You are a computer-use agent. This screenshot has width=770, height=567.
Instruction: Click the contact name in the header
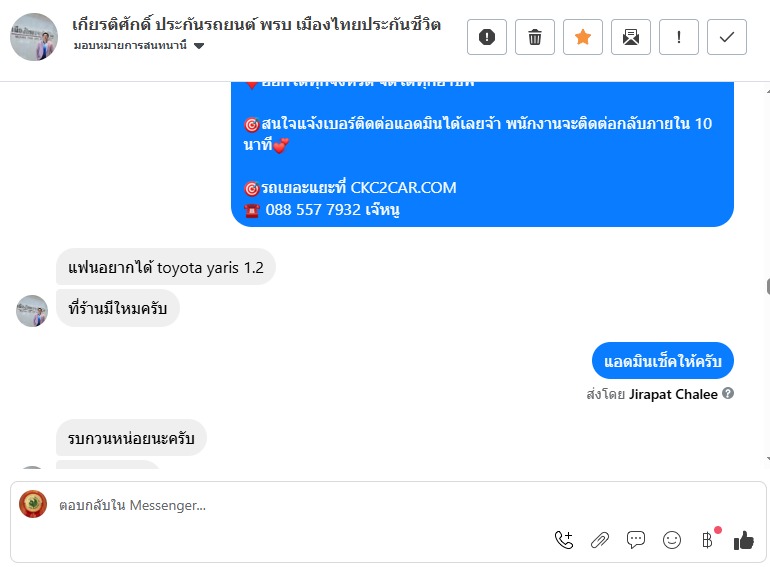(x=256, y=25)
